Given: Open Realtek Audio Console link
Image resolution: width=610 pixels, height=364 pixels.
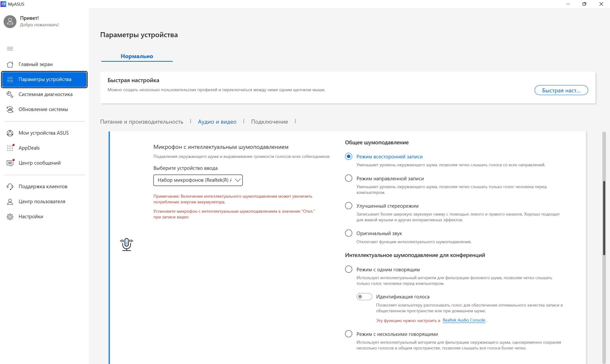Looking at the screenshot, I should coord(464,320).
